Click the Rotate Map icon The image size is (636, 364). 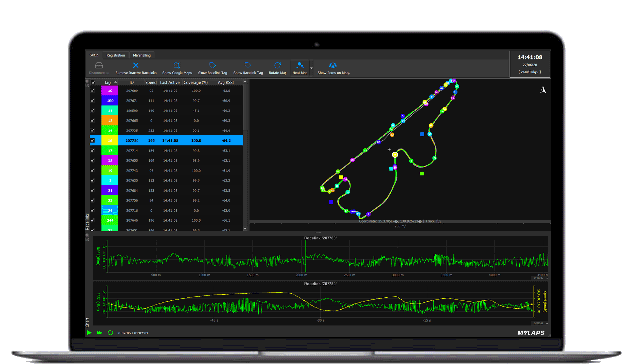tap(278, 65)
